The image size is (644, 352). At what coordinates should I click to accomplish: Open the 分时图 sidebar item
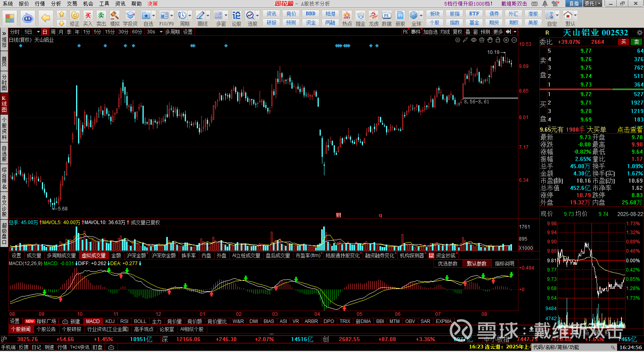4,82
